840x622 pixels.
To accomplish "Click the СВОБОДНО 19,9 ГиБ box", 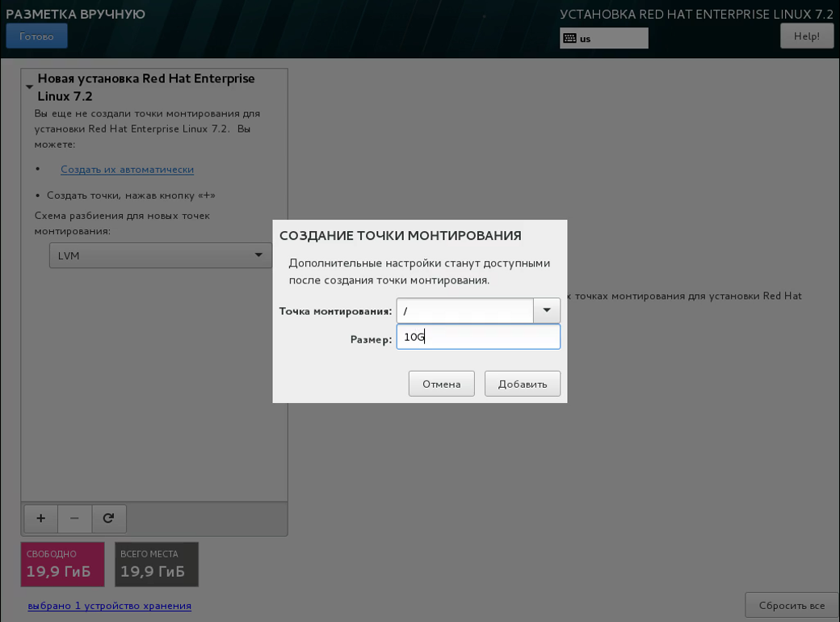I will [x=63, y=564].
